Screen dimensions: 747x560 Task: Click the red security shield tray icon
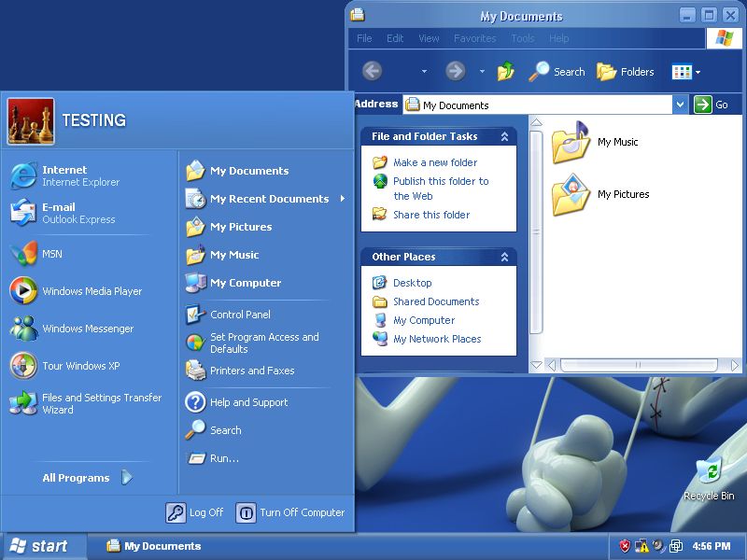pyautogui.click(x=625, y=546)
